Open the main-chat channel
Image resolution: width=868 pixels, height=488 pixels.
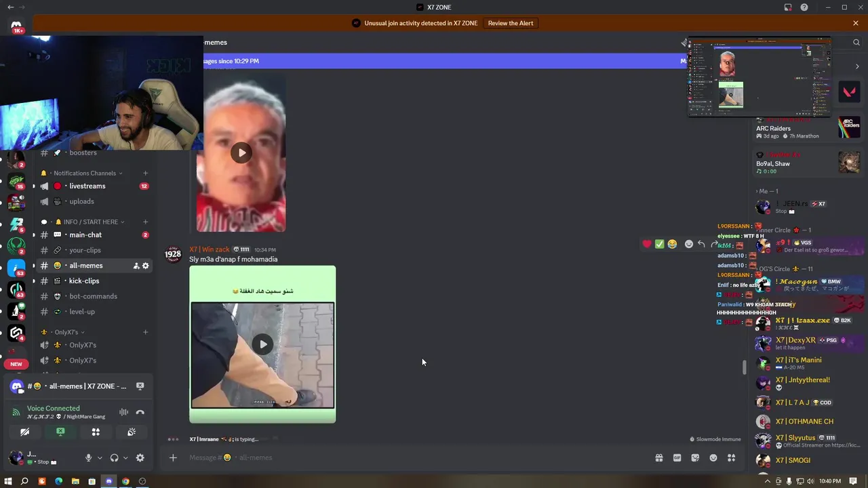tap(94, 235)
